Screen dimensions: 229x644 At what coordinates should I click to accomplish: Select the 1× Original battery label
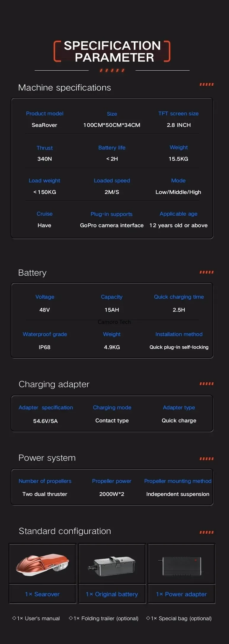[x=112, y=594]
